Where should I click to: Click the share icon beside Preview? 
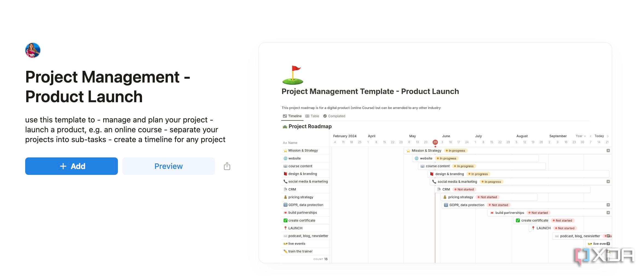(227, 166)
